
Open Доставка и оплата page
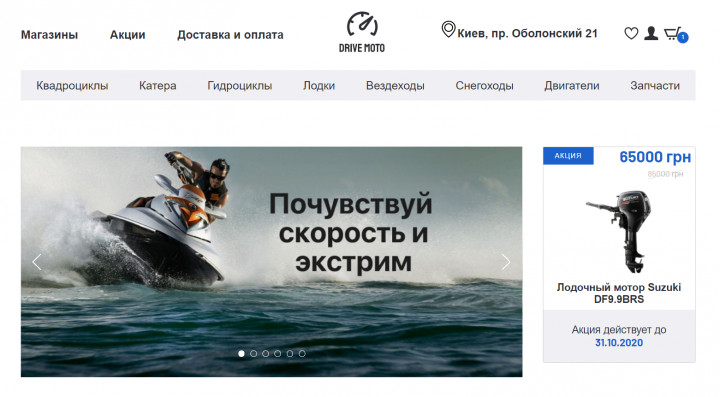point(230,35)
